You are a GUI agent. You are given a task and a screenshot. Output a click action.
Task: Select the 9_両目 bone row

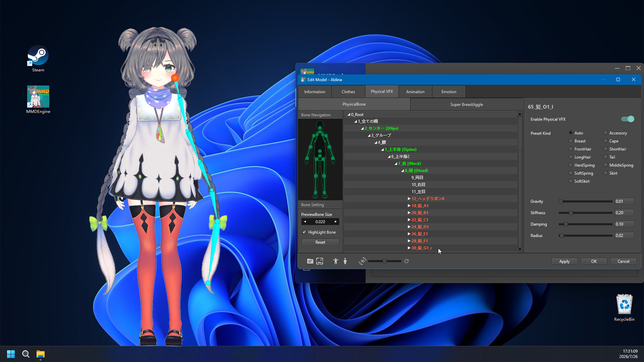point(431,178)
